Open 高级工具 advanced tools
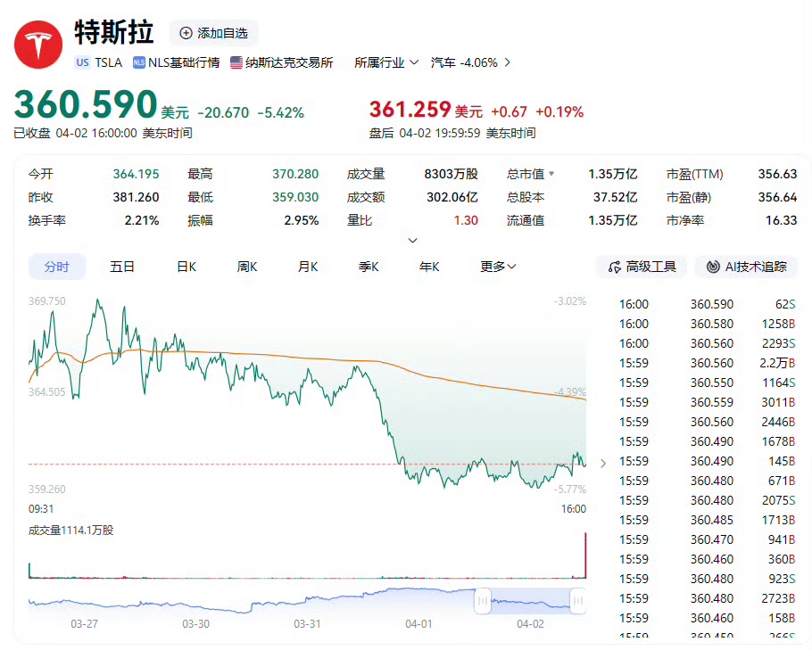The height and width of the screenshot is (650, 812). tap(642, 267)
